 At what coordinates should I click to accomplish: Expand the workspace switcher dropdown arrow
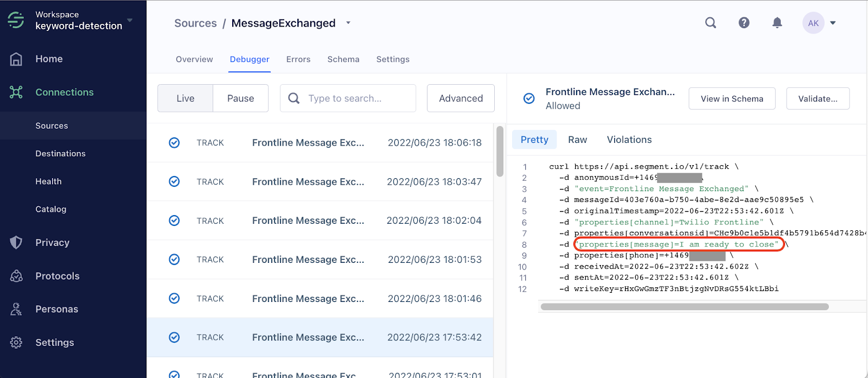(x=130, y=21)
